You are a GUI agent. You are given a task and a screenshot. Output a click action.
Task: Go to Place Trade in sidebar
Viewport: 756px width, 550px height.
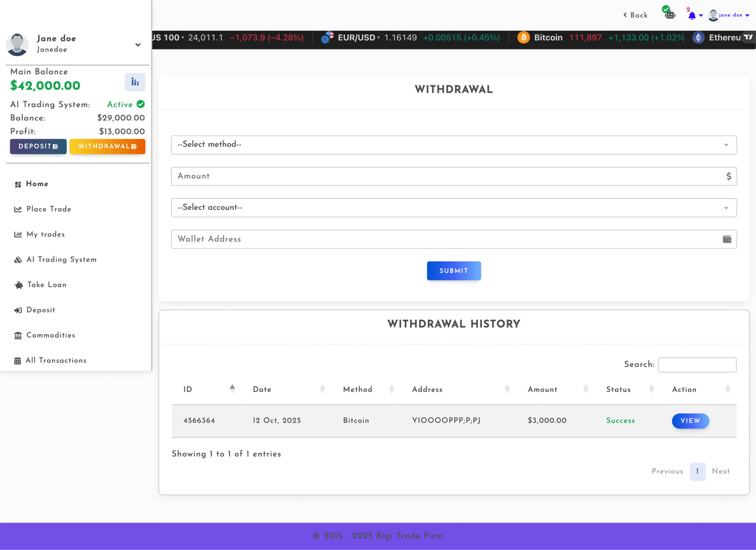[49, 209]
